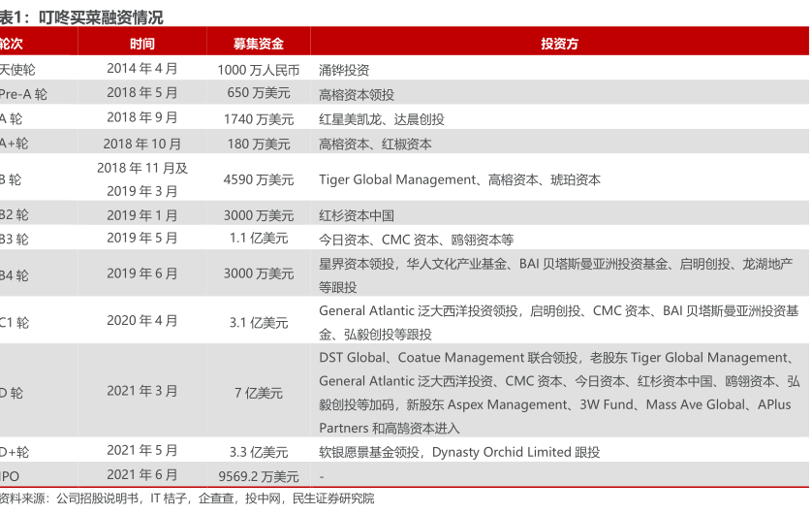Click the 高榕资本领投 investor text

(x=357, y=94)
